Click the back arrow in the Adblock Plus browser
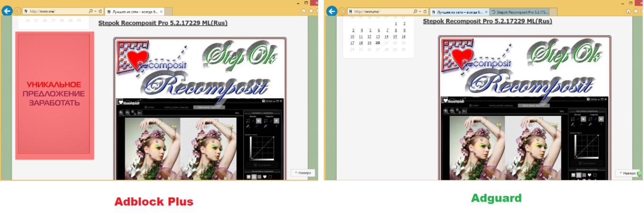This screenshot has width=644, height=215. pos(7,11)
